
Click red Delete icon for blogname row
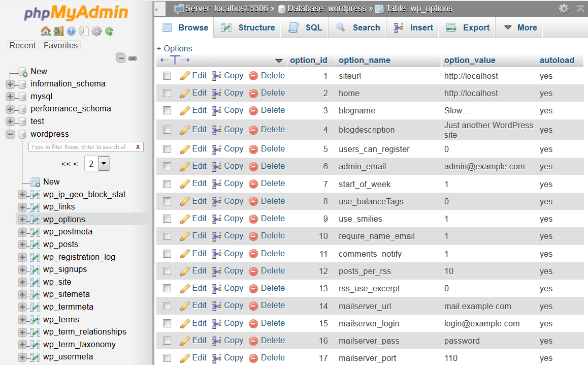[x=253, y=110]
